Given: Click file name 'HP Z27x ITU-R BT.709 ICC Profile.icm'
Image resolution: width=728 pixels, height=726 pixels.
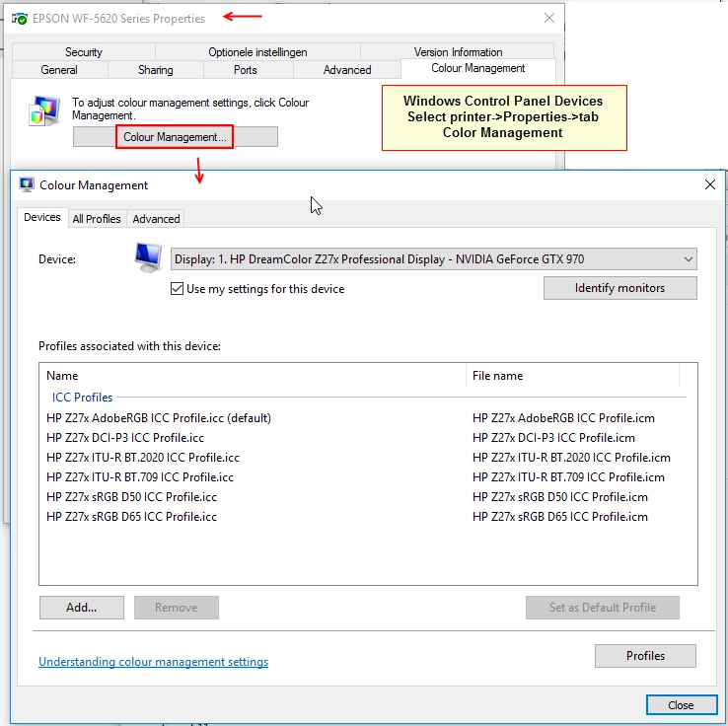Looking at the screenshot, I should click(568, 477).
